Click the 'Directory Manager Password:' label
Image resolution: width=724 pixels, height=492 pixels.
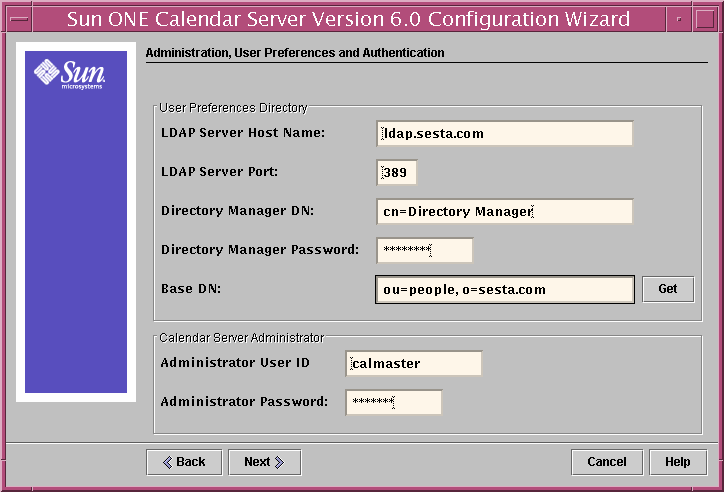[x=260, y=250]
